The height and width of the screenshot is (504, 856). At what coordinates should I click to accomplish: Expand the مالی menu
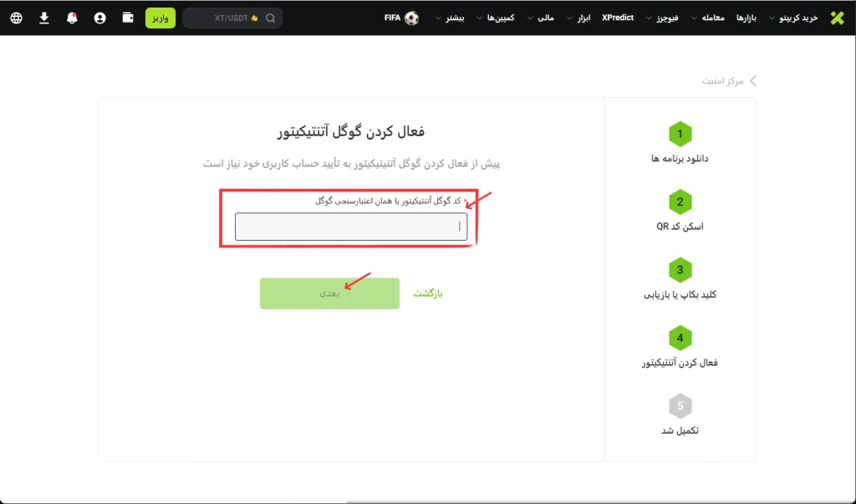click(541, 18)
